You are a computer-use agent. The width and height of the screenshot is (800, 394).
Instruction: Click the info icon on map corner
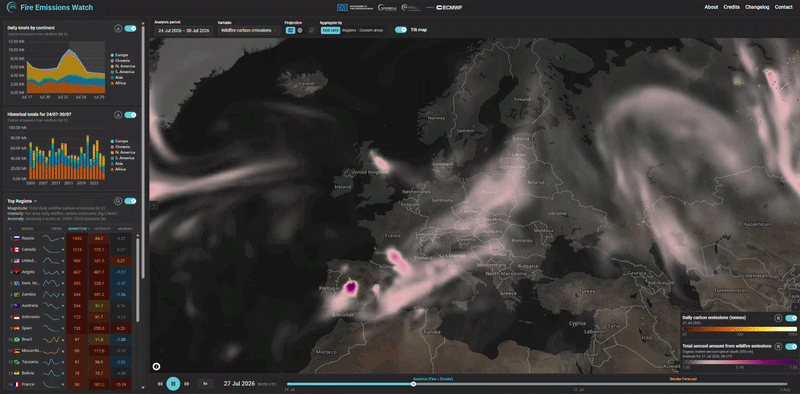[x=156, y=366]
